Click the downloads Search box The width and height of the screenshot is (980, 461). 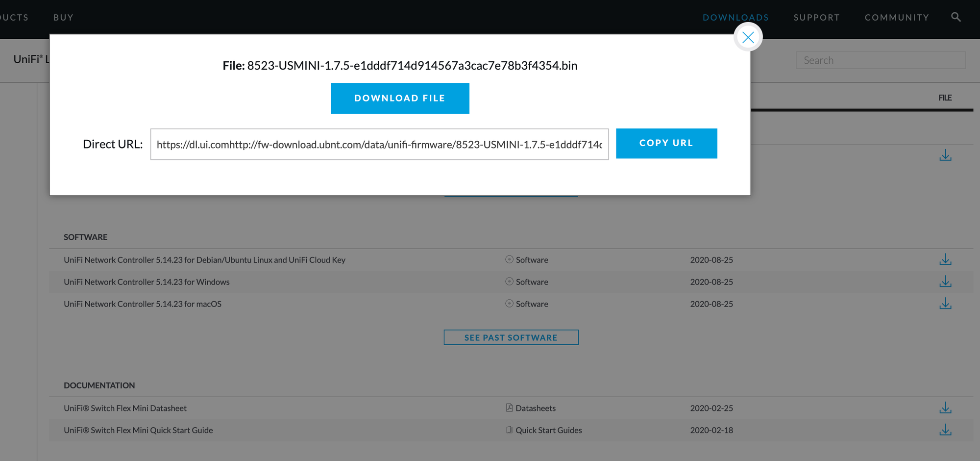pos(880,60)
